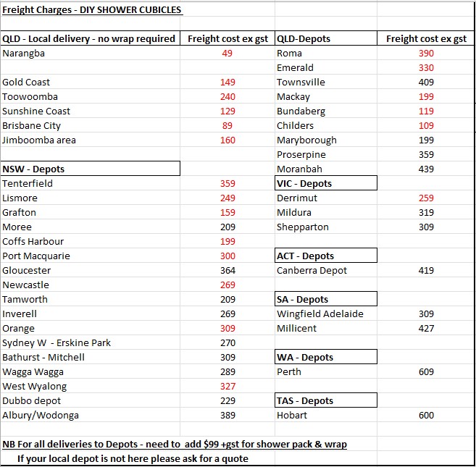Select the Freight Charges title cell
Screen dimensions: 476x467
(92, 10)
